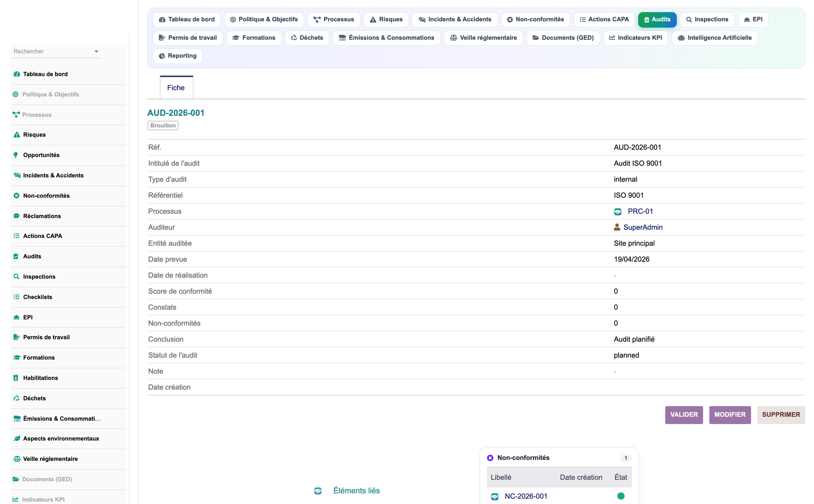Open Incidents & Accidents top tab
The width and height of the screenshot is (814, 504).
coord(455,19)
